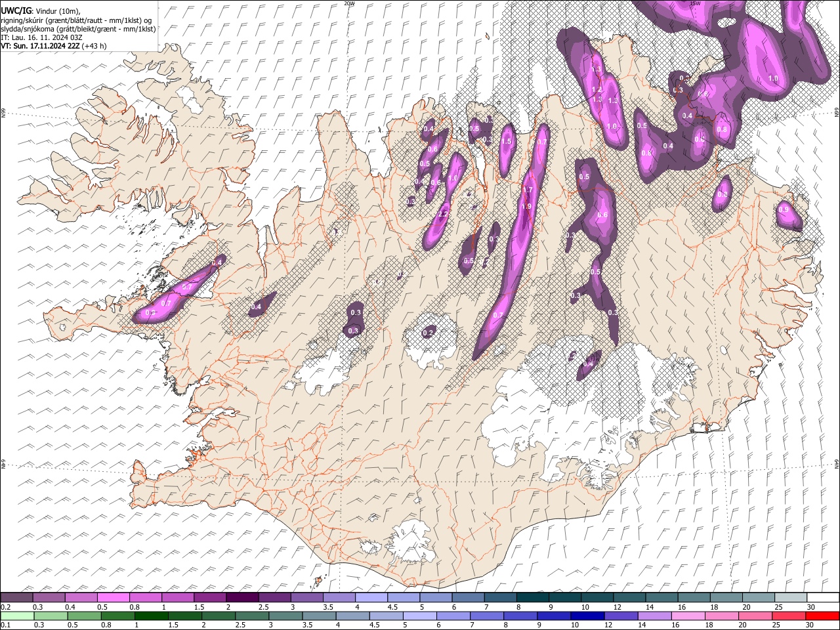Select the upper legend swatch starting at 4
This screenshot has height=630, width=840.
click(x=371, y=597)
